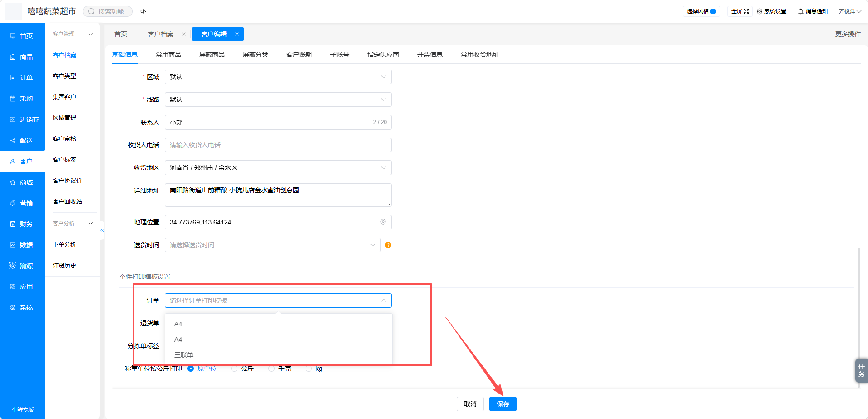868x419 pixels.
Task: Open the 线路 dropdown
Action: click(x=278, y=100)
